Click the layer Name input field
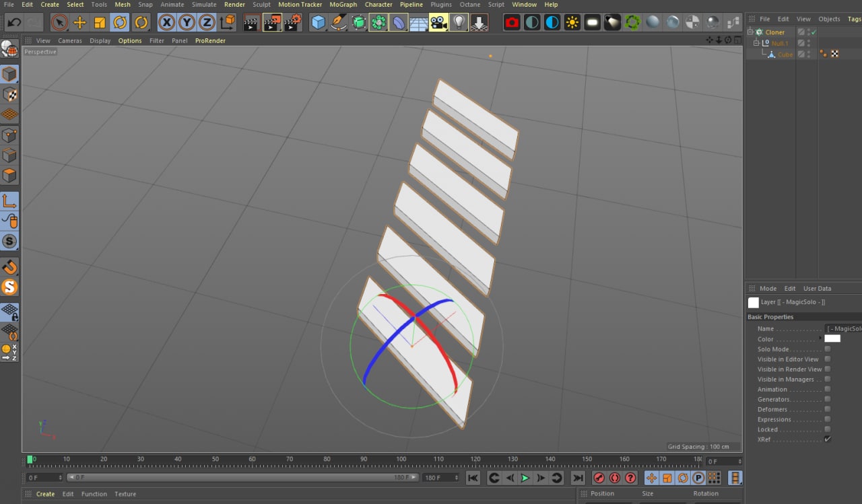Screen dimensions: 862x504 (843, 328)
